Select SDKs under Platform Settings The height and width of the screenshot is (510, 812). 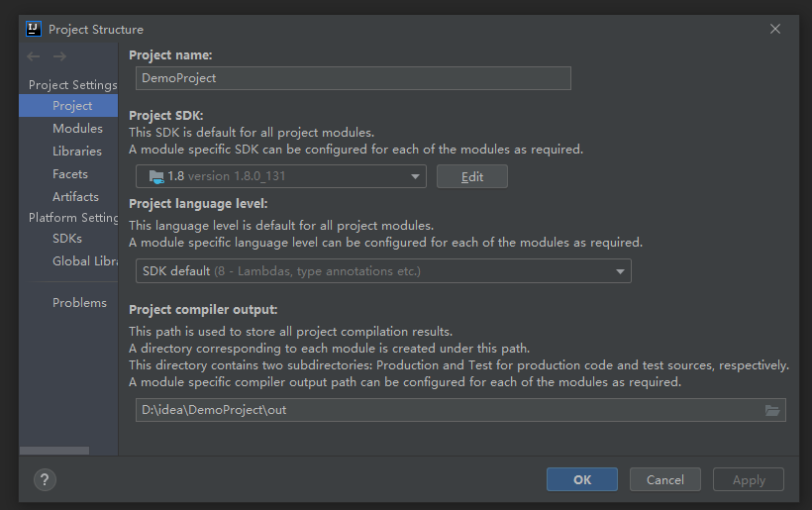click(67, 239)
